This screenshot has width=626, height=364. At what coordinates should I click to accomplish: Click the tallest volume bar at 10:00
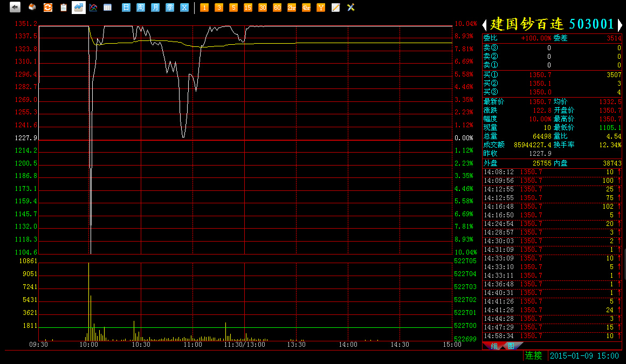click(88, 302)
